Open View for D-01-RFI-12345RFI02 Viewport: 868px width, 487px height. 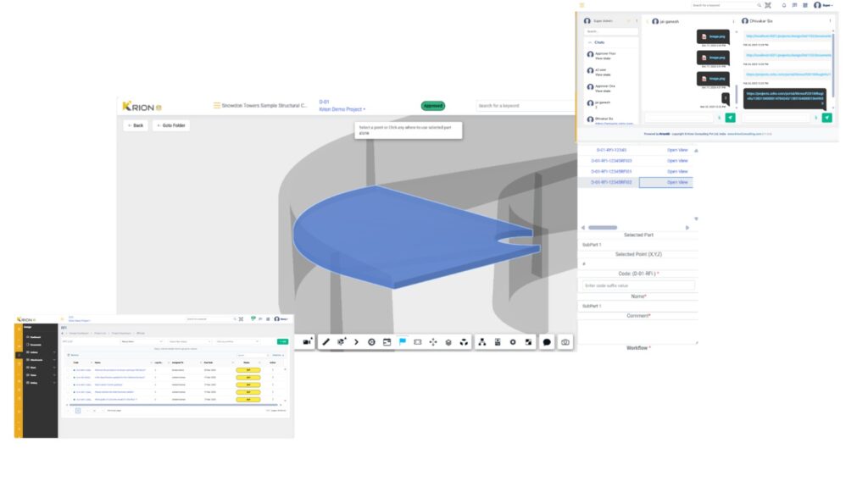point(676,182)
